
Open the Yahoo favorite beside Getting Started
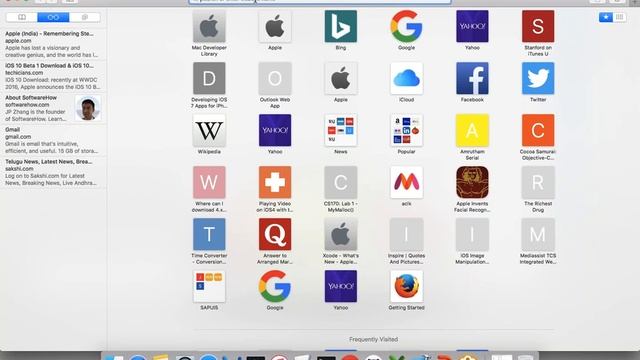340,286
